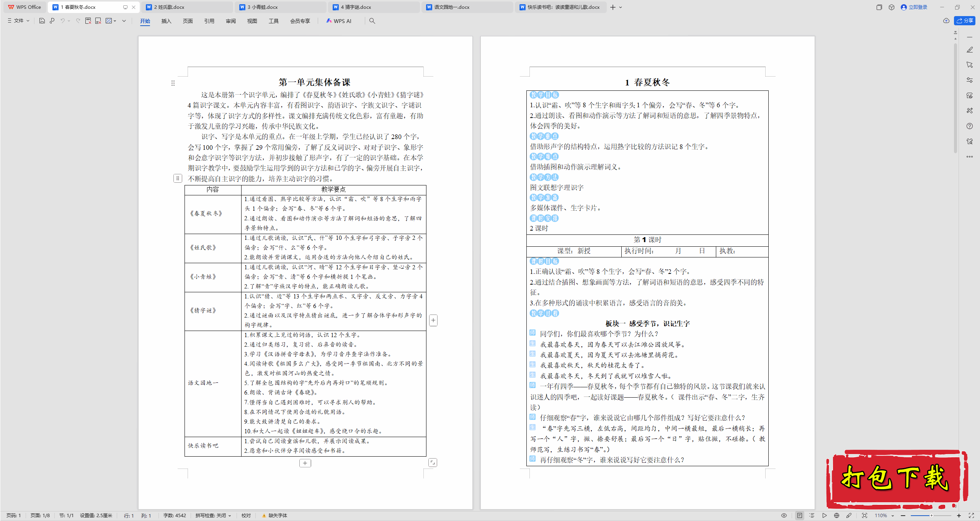
Task: Click the vertical scrollbar thumb
Action: point(955,98)
